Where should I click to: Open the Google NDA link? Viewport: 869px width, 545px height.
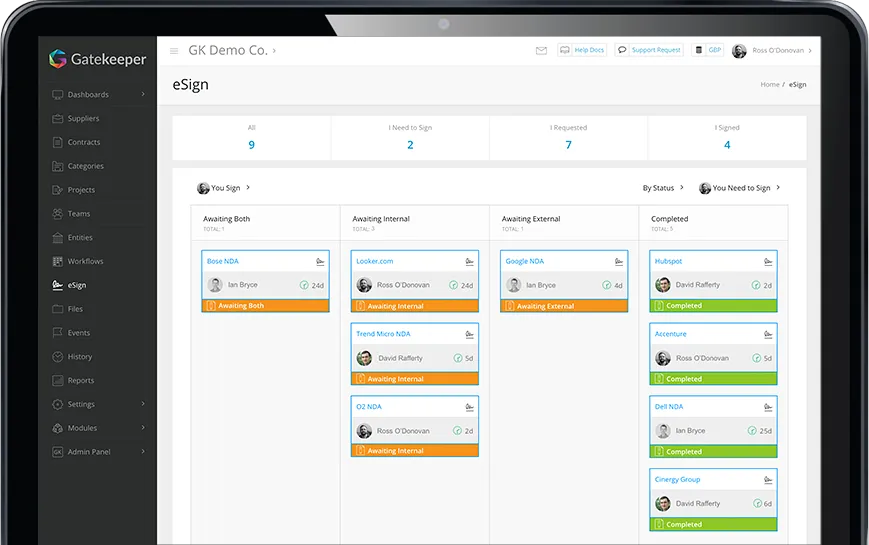(524, 261)
